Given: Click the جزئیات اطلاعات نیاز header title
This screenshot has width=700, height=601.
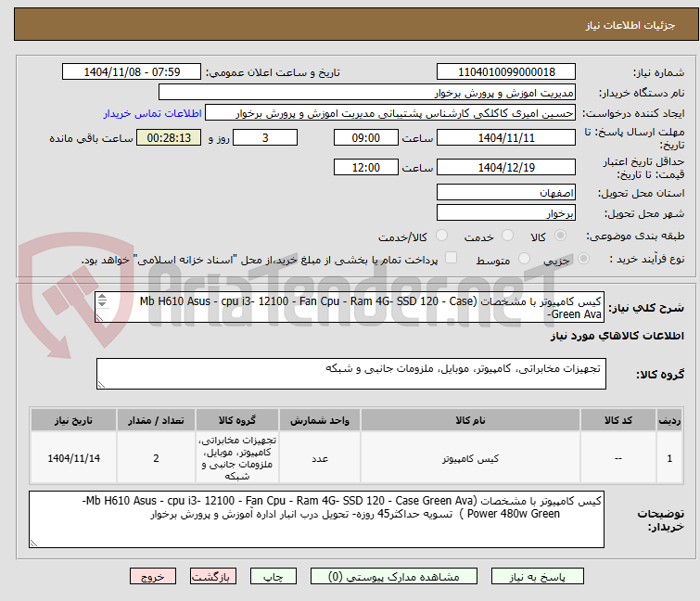Looking at the screenshot, I should pos(630,25).
